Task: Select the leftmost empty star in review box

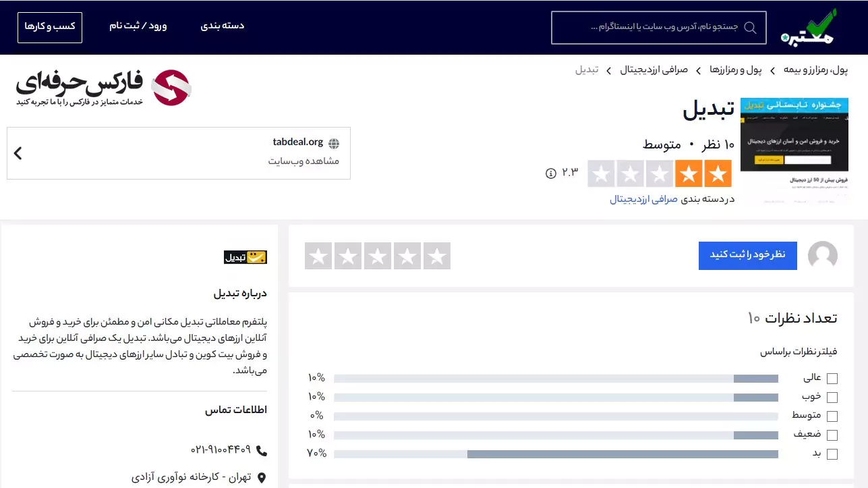Action: point(318,256)
